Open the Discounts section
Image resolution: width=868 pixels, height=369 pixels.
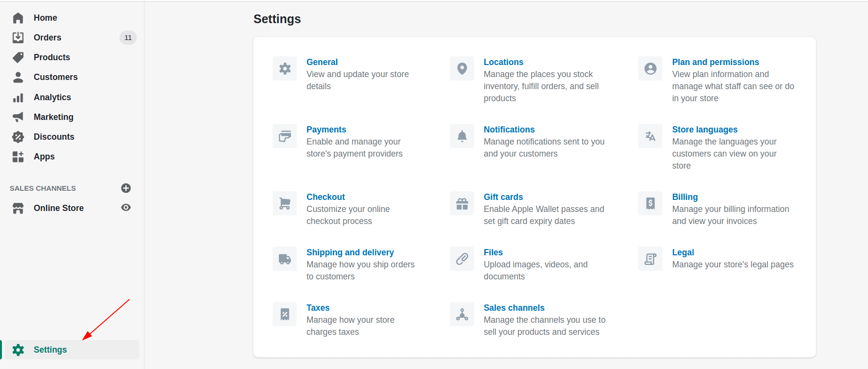pyautogui.click(x=54, y=137)
